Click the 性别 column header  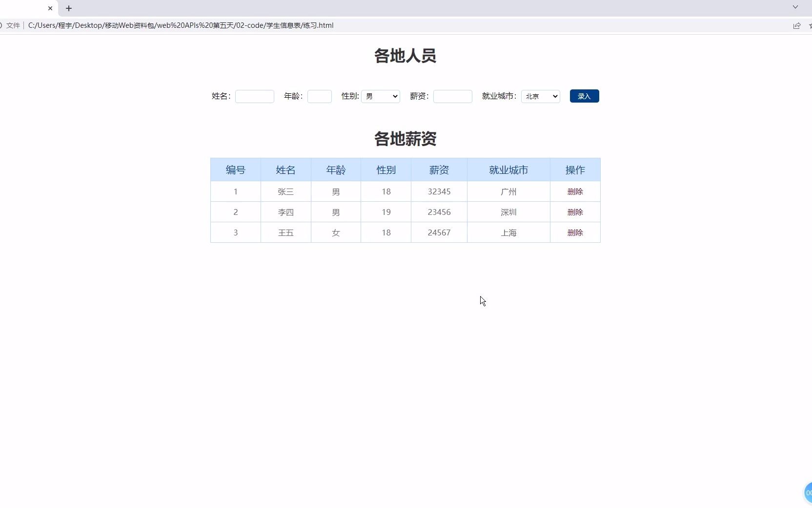pyautogui.click(x=386, y=170)
